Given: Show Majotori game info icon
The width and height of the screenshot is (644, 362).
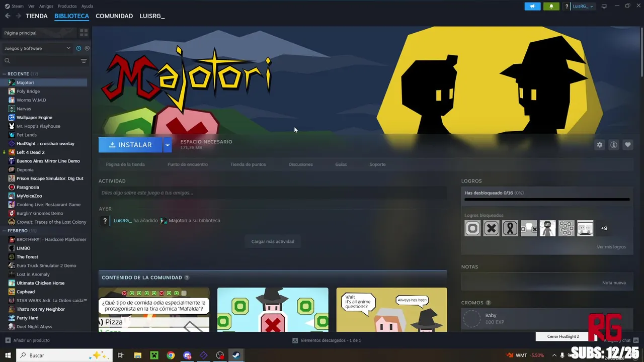Looking at the screenshot, I should [613, 145].
